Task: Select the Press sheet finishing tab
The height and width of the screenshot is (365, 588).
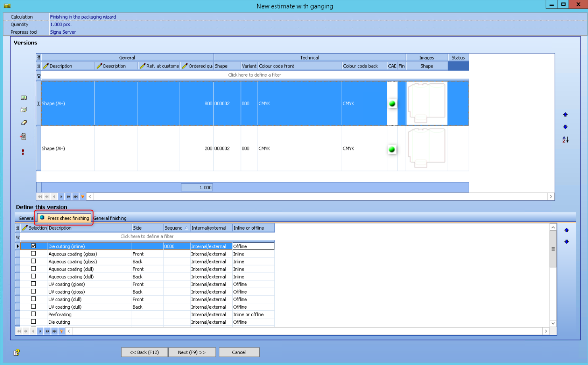Action: click(64, 218)
